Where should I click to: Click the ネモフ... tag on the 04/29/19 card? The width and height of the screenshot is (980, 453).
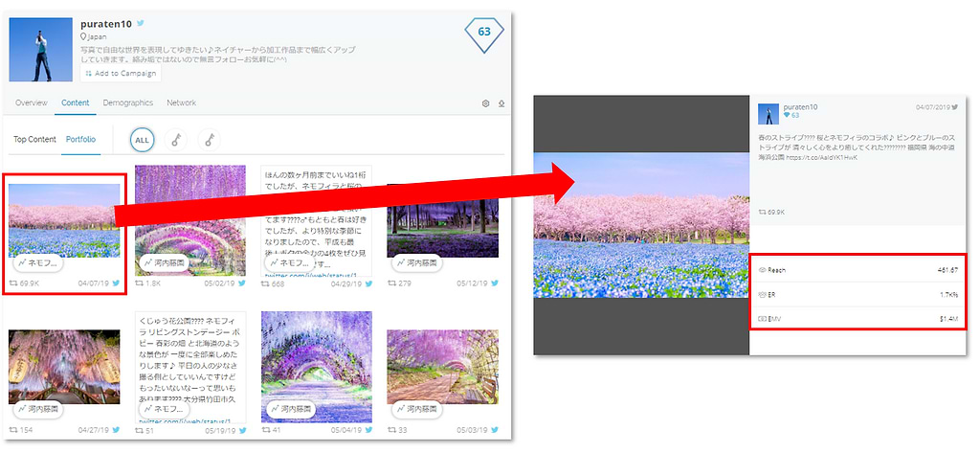289,264
